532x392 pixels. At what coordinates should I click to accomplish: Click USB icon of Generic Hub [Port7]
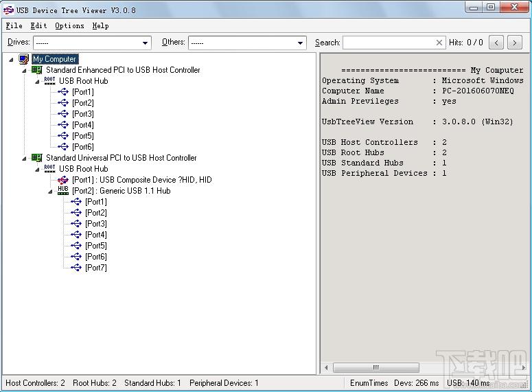pos(76,268)
